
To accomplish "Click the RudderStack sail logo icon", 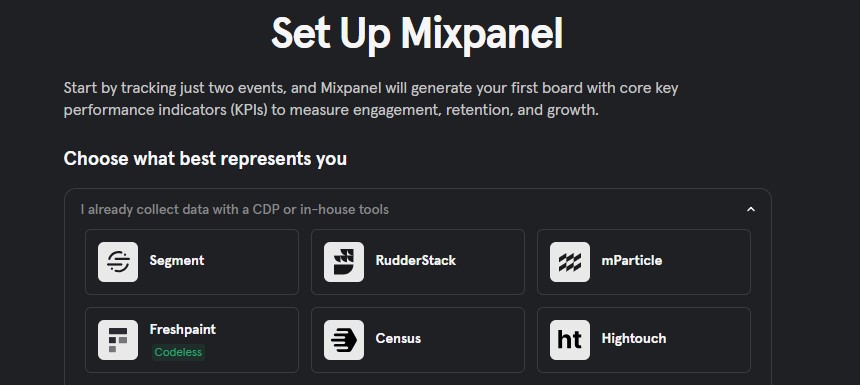I will pos(344,262).
